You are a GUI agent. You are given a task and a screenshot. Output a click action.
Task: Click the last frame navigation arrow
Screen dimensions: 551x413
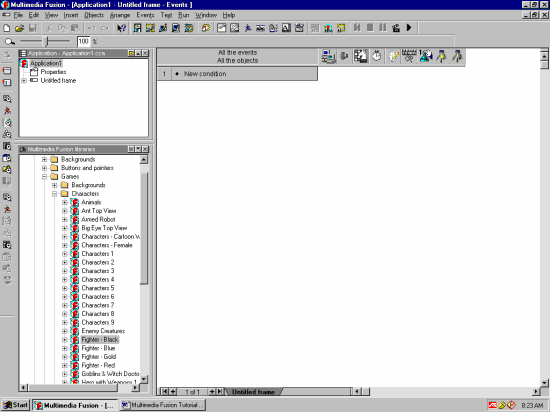[220, 392]
